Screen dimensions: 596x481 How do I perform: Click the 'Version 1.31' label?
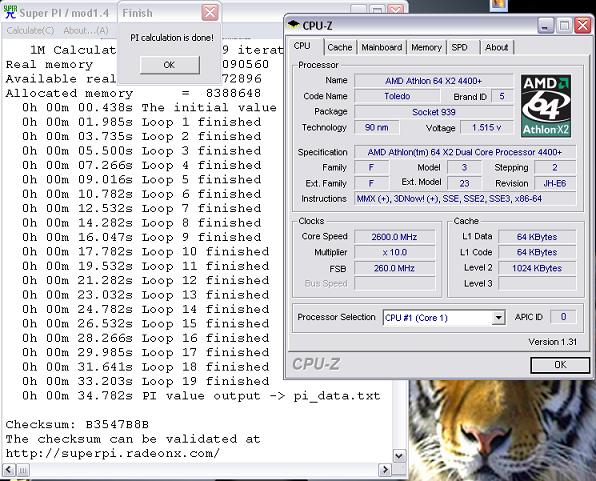click(x=552, y=342)
